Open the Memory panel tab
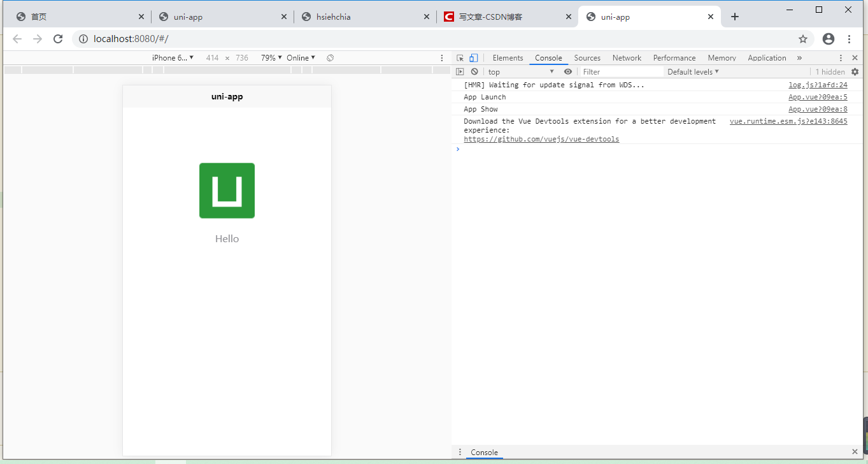The width and height of the screenshot is (868, 464). coord(722,58)
